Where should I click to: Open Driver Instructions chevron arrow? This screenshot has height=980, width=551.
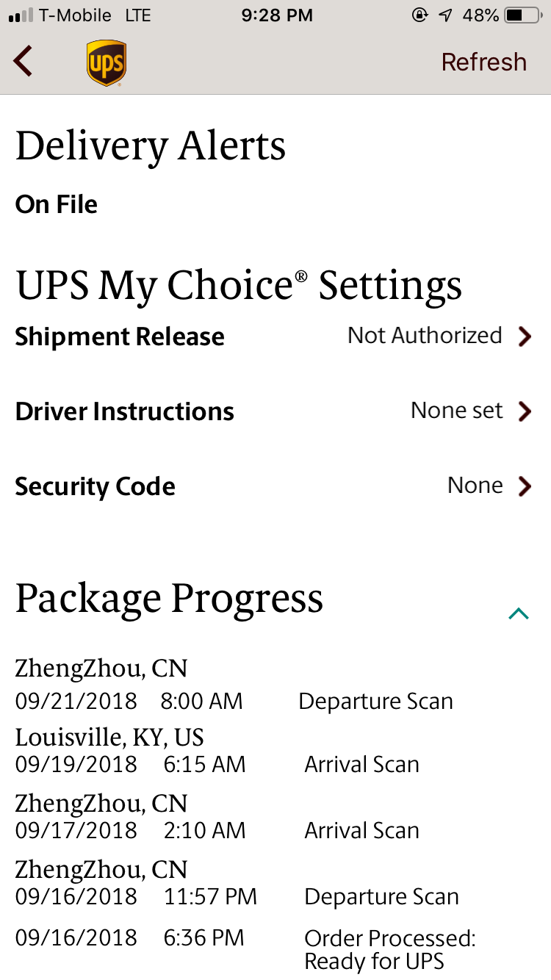point(525,411)
